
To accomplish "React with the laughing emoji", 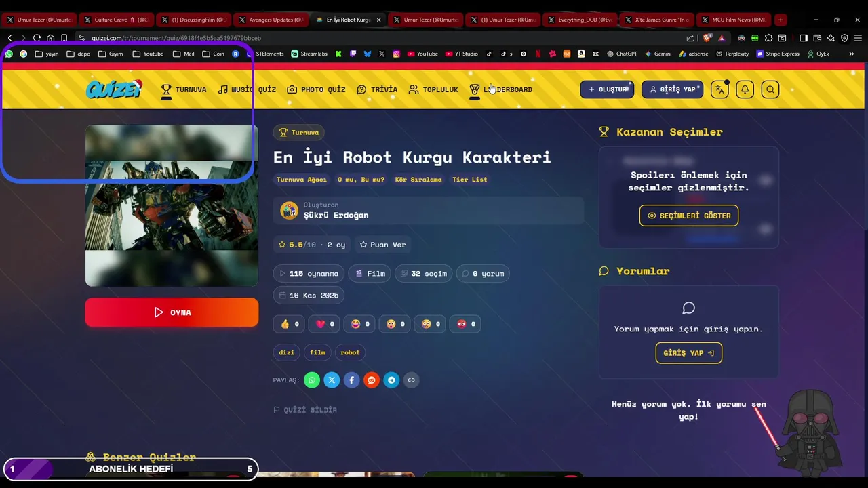I will 359,324.
